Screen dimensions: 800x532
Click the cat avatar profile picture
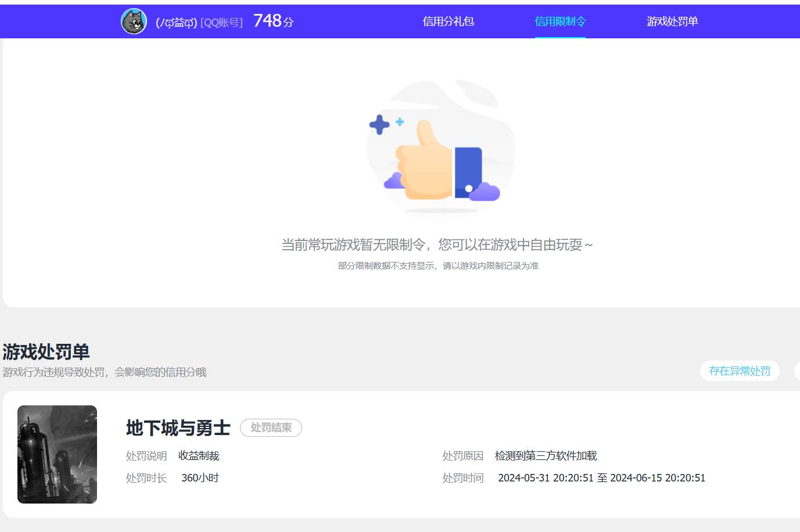(x=133, y=21)
